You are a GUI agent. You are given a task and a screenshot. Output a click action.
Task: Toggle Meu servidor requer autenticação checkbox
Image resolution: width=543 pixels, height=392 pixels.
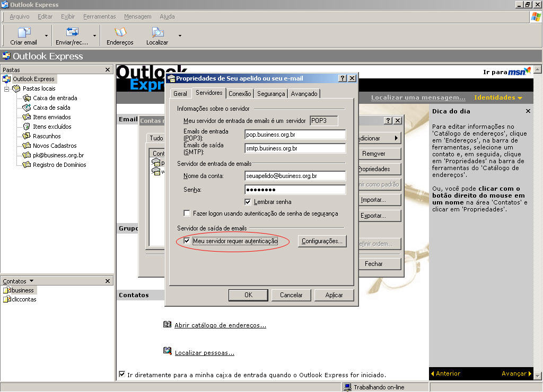tap(187, 240)
